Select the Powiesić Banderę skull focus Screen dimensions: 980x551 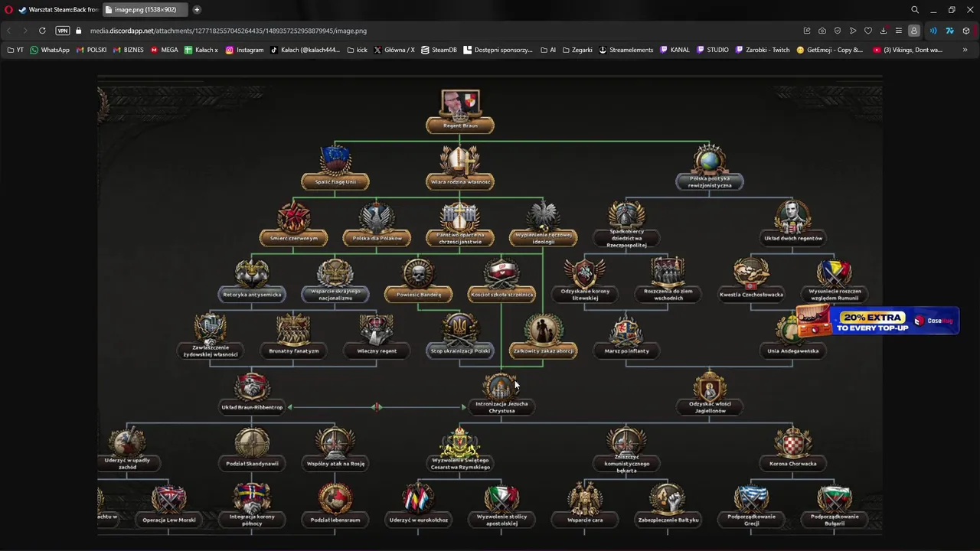pyautogui.click(x=418, y=280)
